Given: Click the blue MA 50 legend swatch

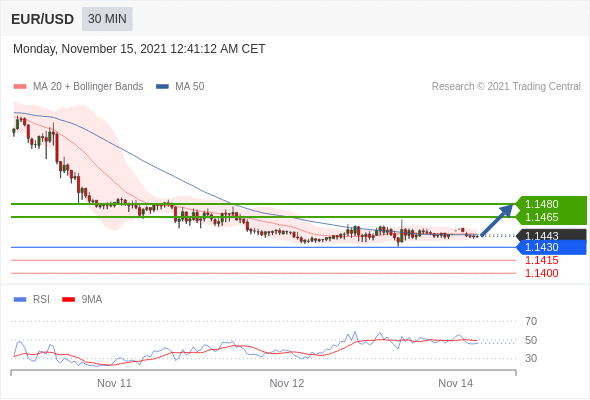Looking at the screenshot, I should click(x=163, y=87).
